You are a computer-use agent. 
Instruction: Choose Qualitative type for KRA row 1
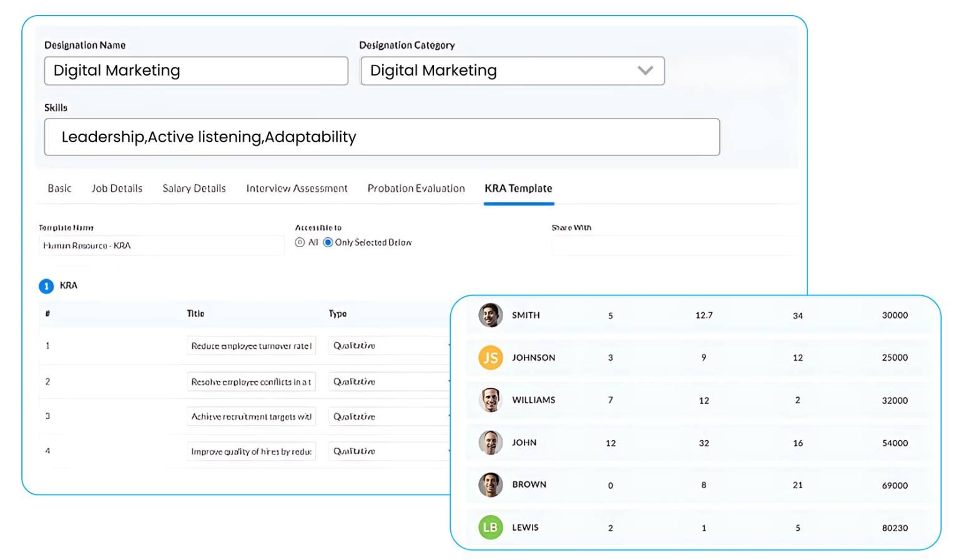click(x=388, y=345)
